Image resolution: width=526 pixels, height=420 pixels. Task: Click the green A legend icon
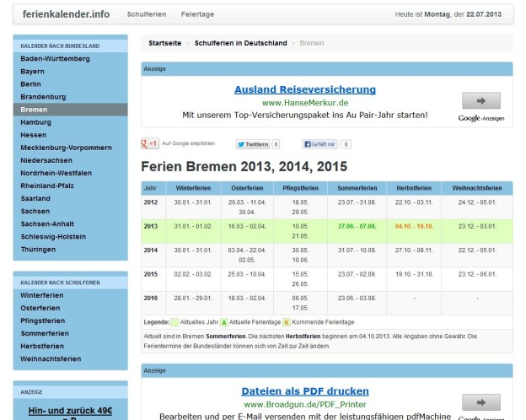223,322
